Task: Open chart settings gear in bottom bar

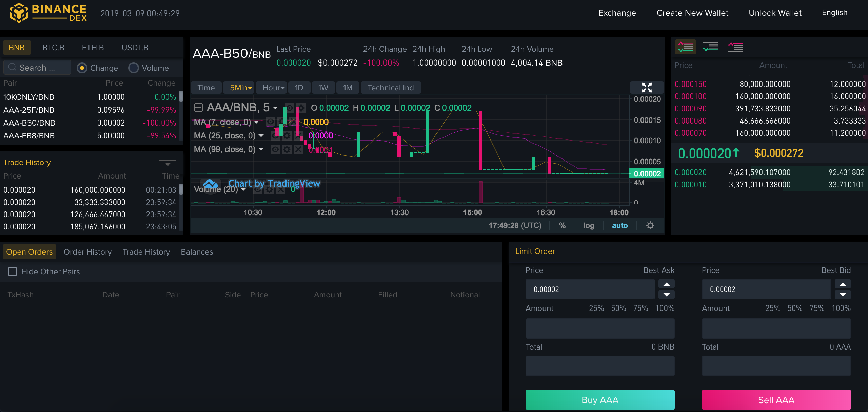Action: click(650, 225)
